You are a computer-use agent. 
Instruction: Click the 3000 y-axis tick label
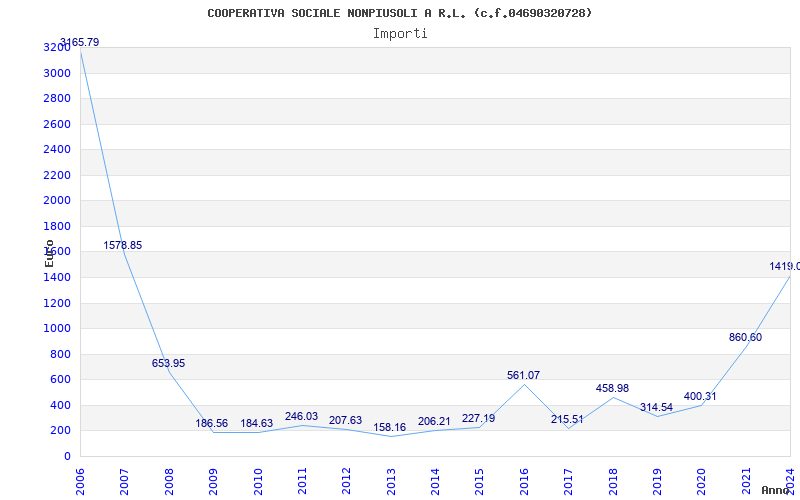(x=57, y=73)
